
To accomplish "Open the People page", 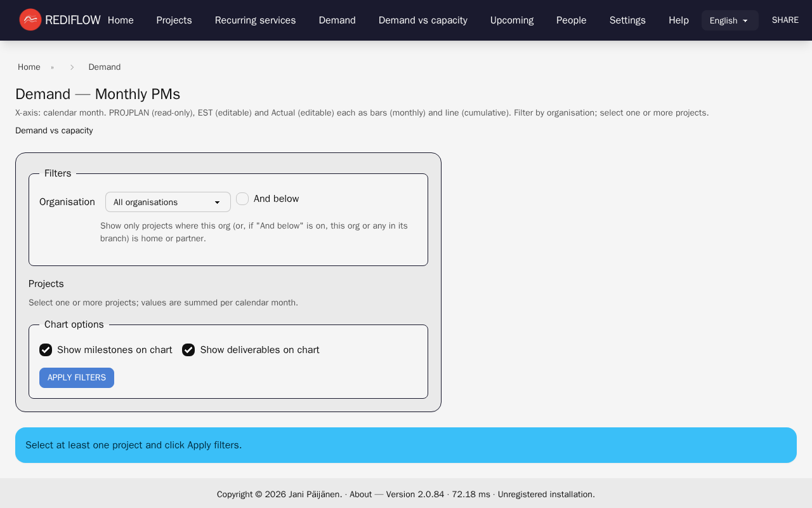I will pyautogui.click(x=571, y=20).
